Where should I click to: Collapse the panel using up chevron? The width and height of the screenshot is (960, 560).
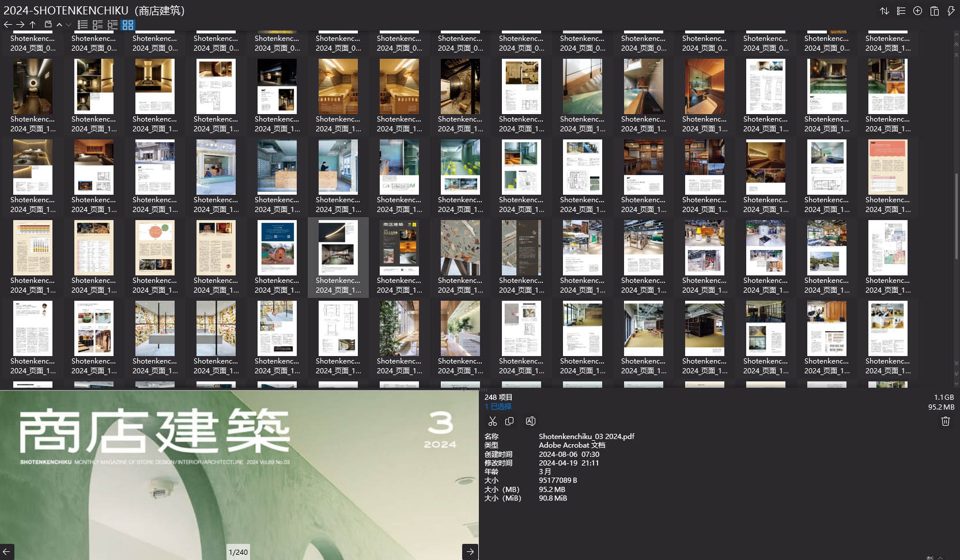[59, 25]
